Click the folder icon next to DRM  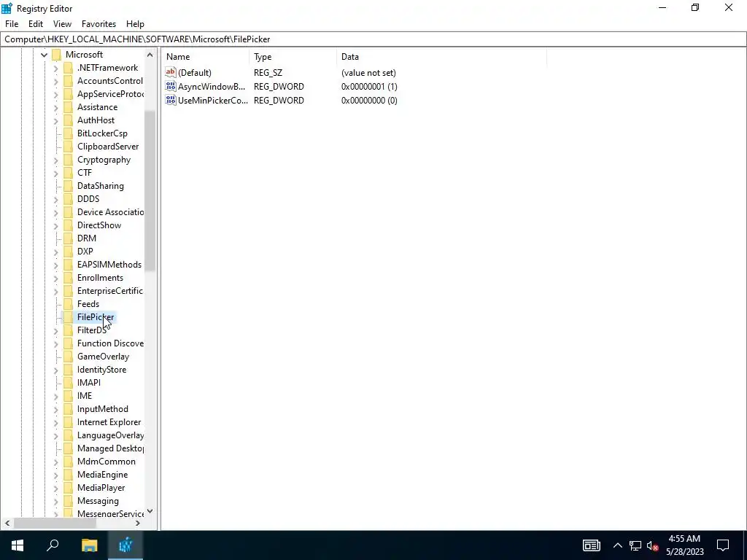(x=68, y=238)
